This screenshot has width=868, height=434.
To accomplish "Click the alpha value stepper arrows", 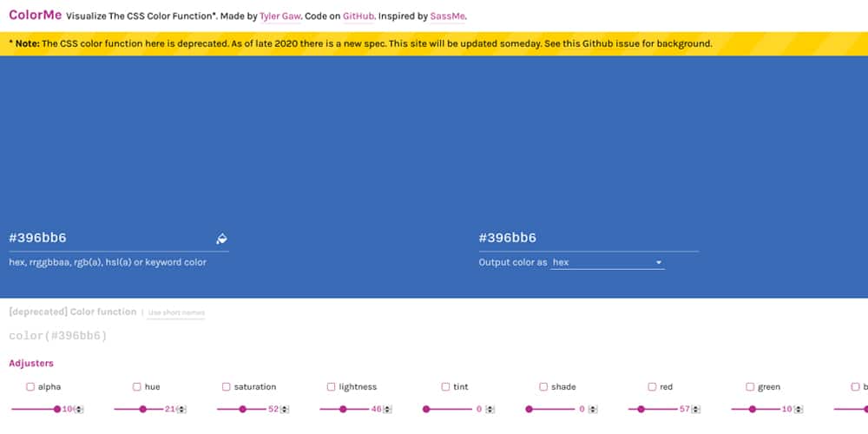I will [x=79, y=410].
